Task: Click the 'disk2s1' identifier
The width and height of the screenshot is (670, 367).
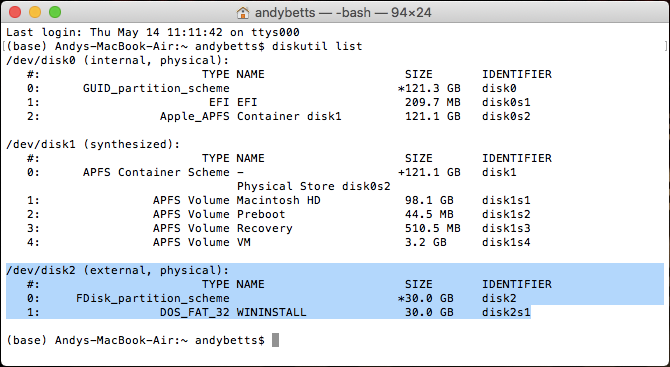Action: pos(506,312)
